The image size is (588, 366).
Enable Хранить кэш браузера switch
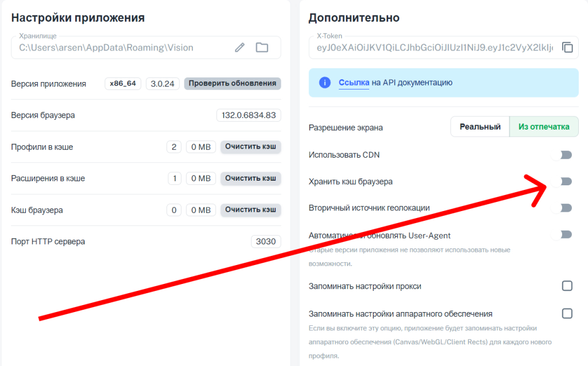coord(562,181)
